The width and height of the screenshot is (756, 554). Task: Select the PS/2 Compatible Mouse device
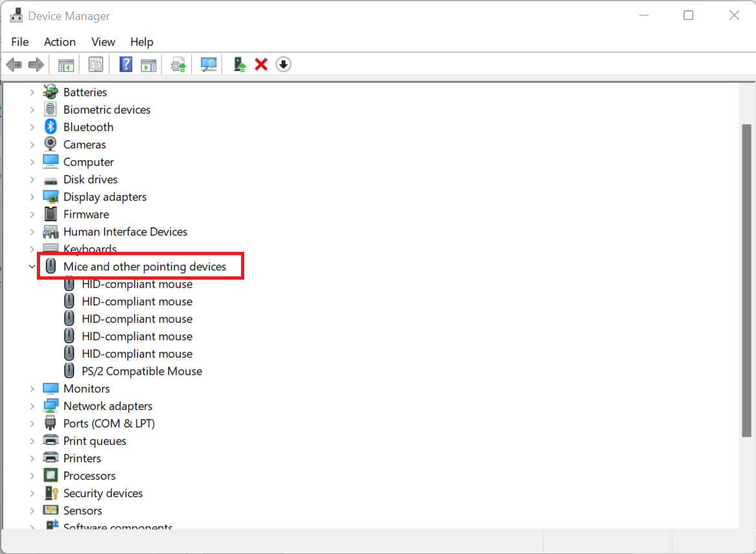(x=142, y=371)
